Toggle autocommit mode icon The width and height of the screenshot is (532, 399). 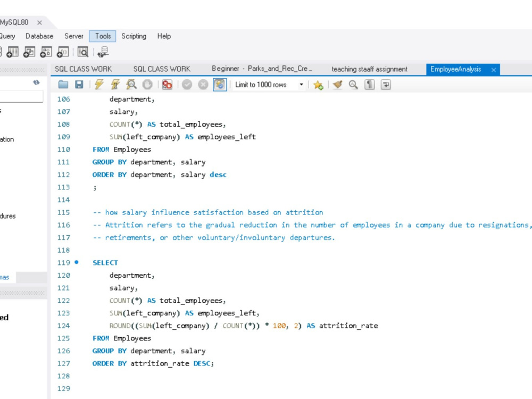coord(220,85)
